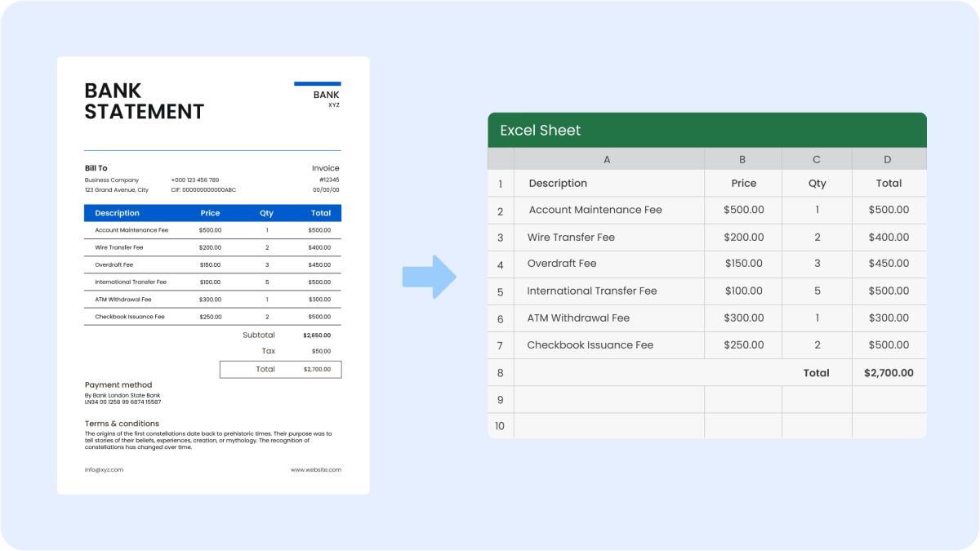This screenshot has height=551, width=980.
Task: Select column header B labeled Price
Action: [742, 158]
